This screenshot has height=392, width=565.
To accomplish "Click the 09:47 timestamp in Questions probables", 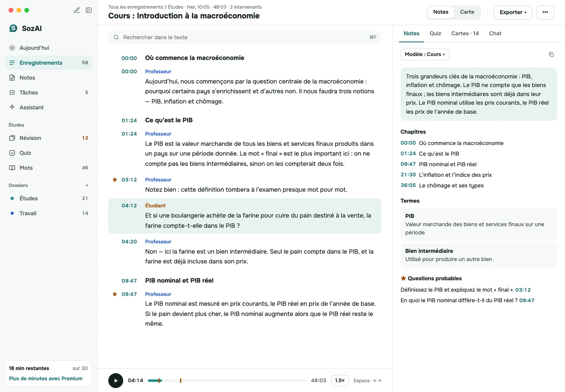I will point(527,301).
